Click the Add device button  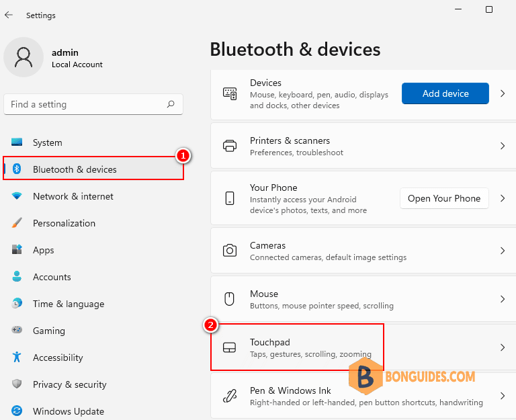click(x=445, y=93)
